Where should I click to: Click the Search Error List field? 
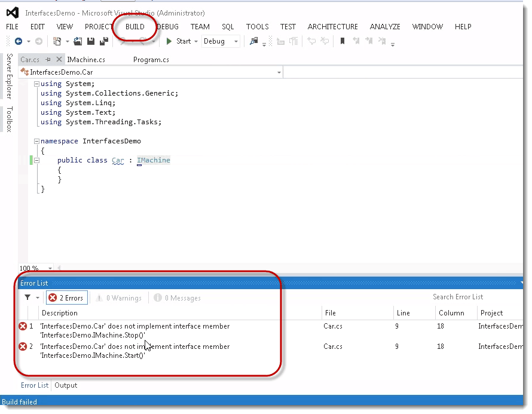475,297
